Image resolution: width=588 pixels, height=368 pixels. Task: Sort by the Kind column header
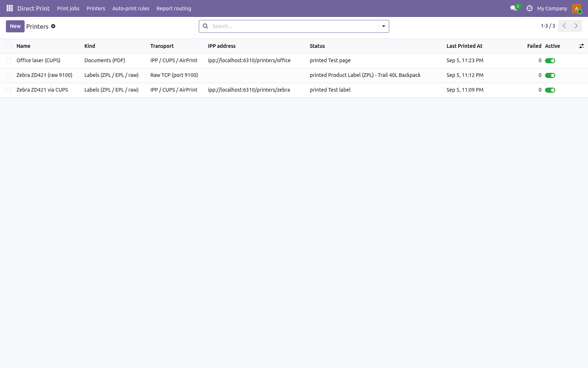90,46
